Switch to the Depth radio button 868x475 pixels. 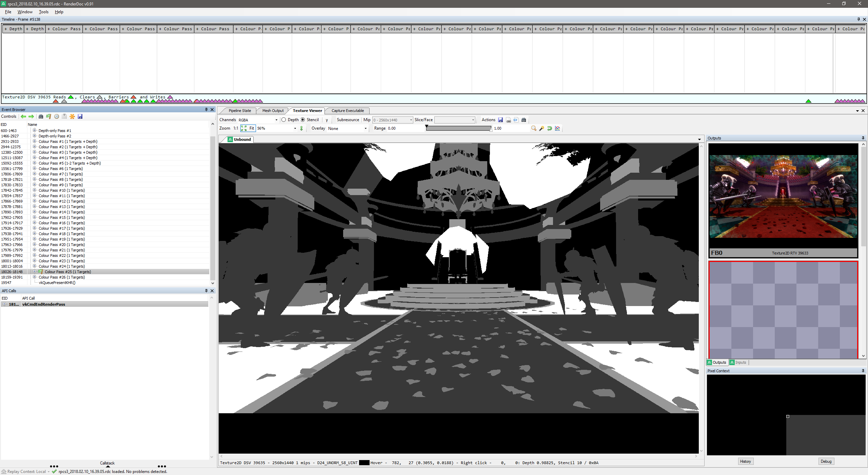click(283, 119)
